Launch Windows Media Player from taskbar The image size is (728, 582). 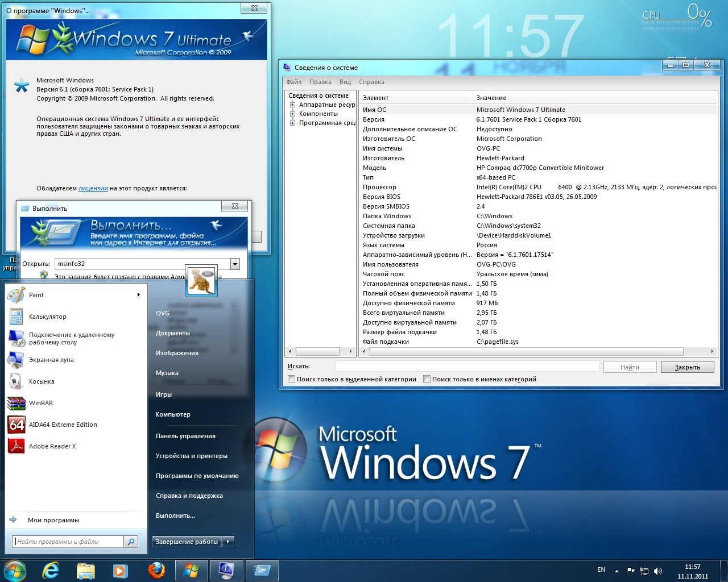pyautogui.click(x=120, y=571)
